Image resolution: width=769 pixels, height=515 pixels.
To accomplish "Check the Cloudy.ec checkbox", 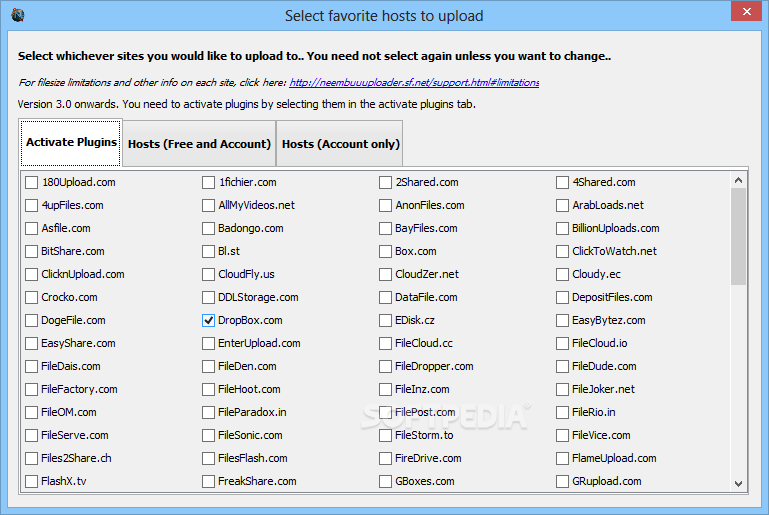I will (x=562, y=275).
